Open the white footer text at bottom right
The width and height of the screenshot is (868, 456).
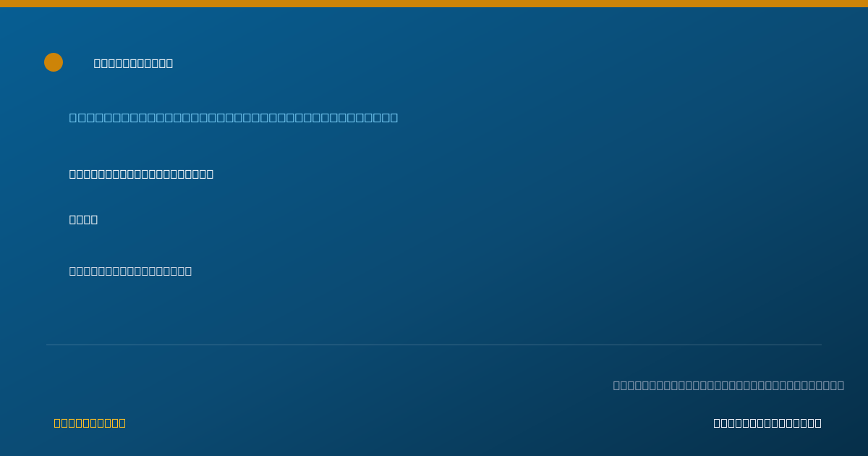(767, 423)
